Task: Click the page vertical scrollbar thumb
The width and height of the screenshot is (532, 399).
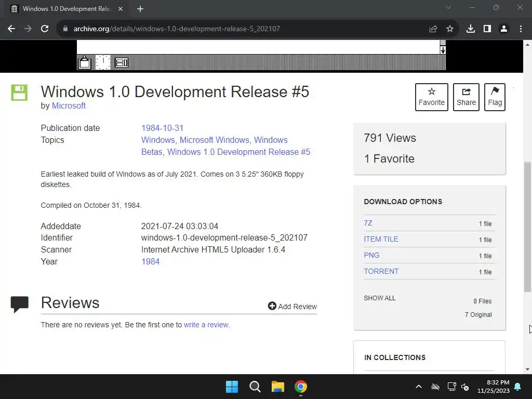Action: 528,227
